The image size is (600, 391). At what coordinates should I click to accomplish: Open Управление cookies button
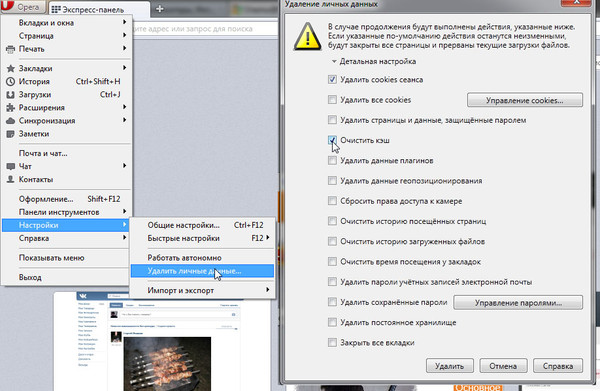(525, 100)
